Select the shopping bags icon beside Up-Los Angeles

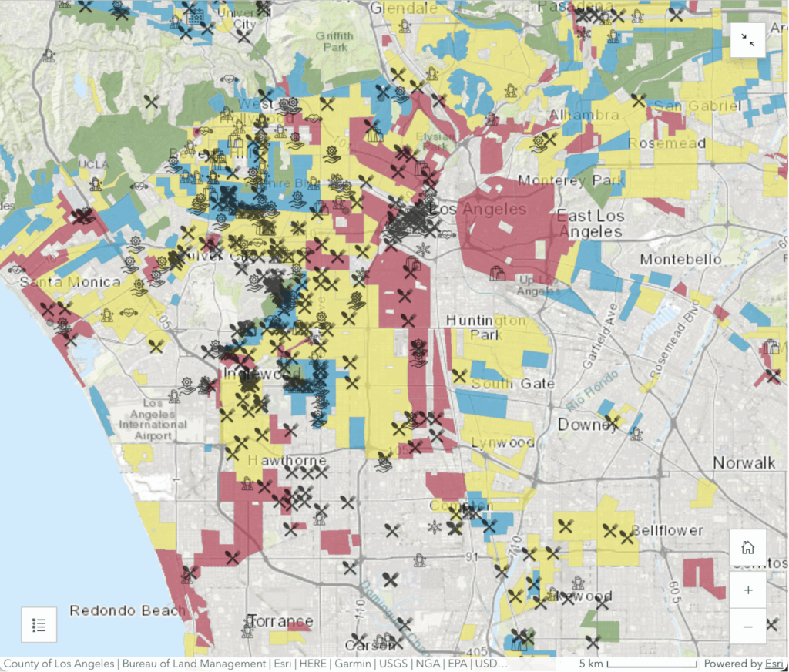[497, 273]
